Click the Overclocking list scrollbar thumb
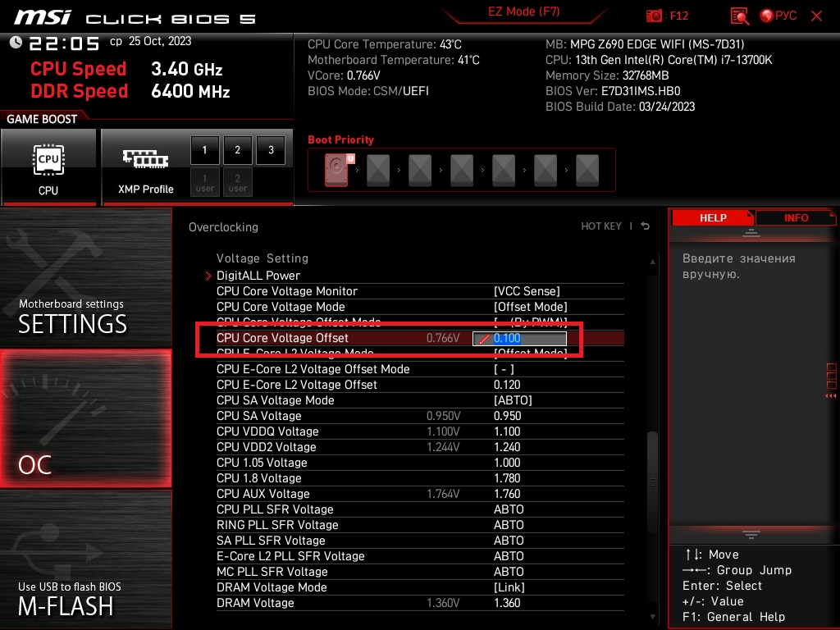 (x=652, y=481)
